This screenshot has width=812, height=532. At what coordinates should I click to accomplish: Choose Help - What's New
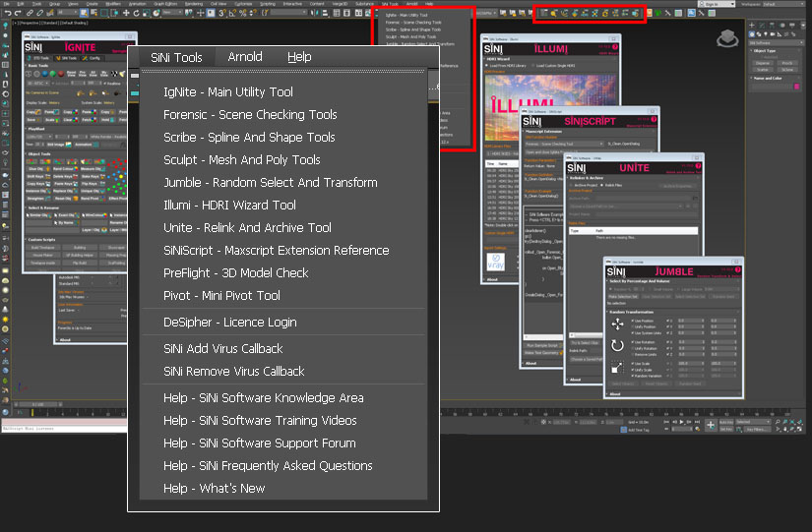(x=214, y=489)
